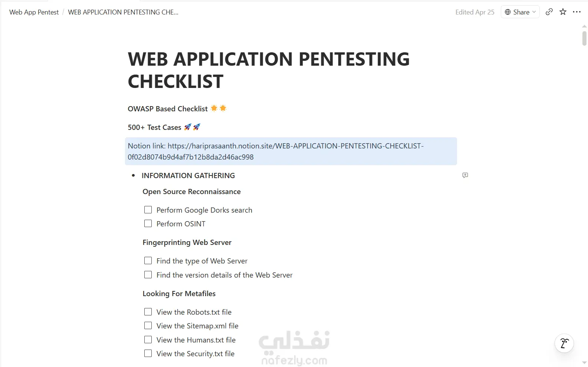
Task: Check View the Robots.txt file
Action: [148, 312]
